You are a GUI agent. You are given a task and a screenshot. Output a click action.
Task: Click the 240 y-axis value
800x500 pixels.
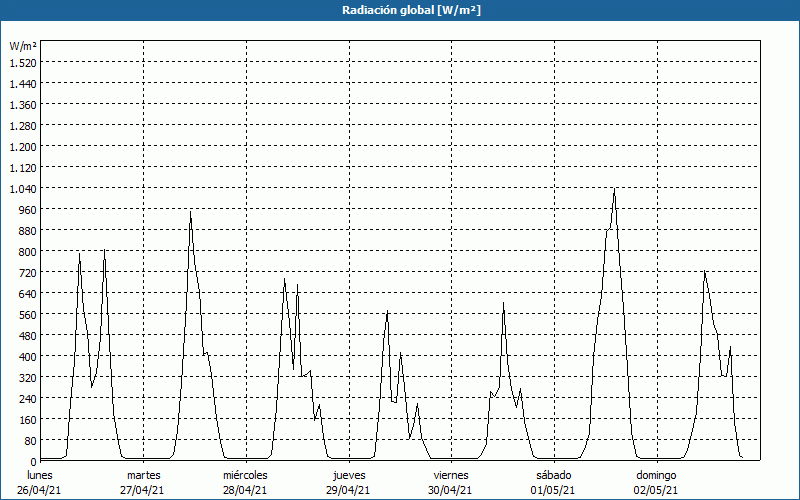[27, 398]
